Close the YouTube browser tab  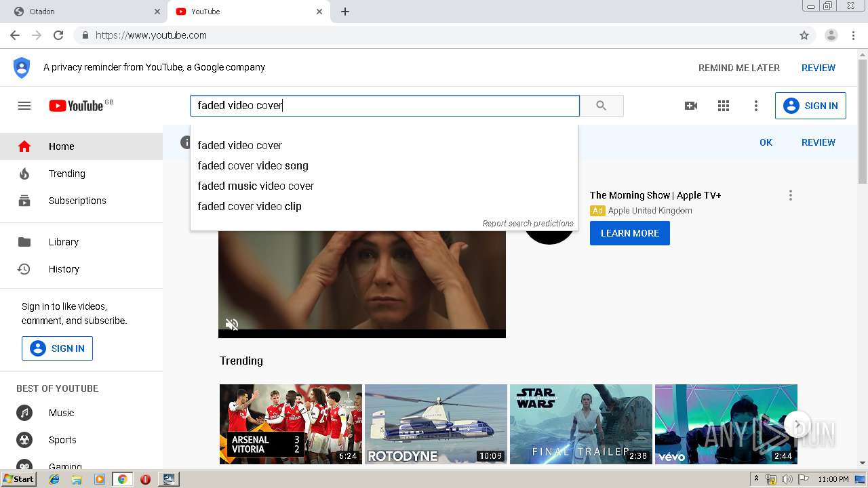tap(319, 12)
